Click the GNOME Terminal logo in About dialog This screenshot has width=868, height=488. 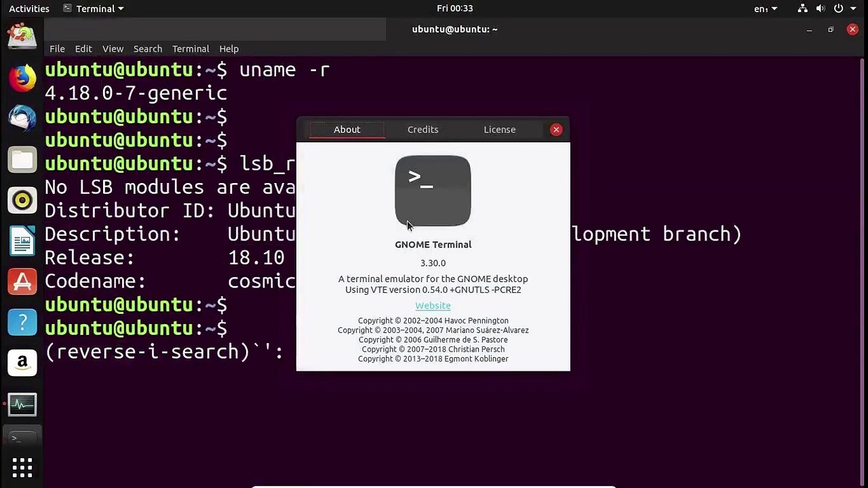433,191
